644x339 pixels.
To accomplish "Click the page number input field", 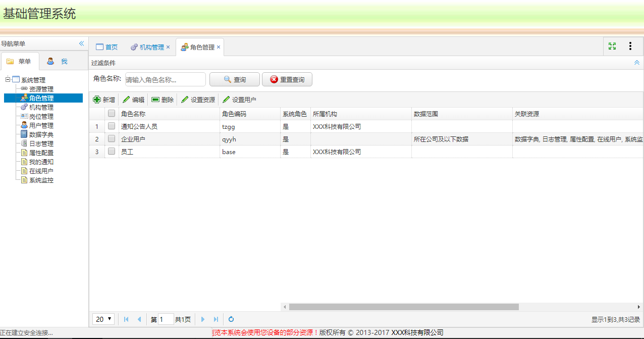I will coord(166,319).
